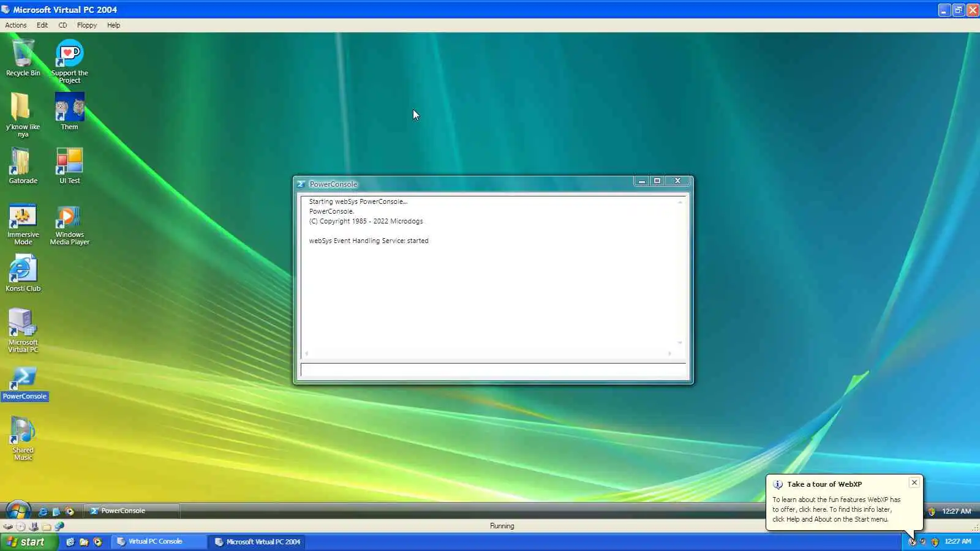Open media player from guest quick launch
The height and width of the screenshot is (551, 980).
(x=70, y=511)
